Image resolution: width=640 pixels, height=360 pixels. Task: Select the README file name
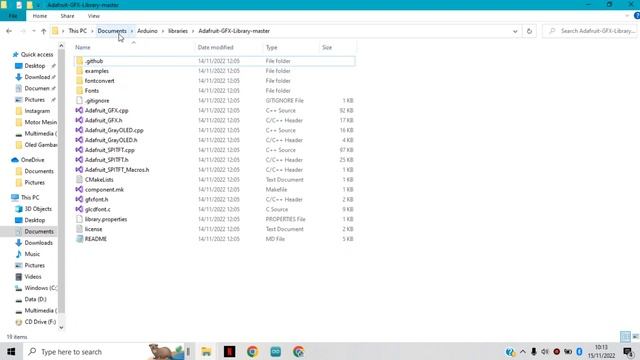[96, 239]
